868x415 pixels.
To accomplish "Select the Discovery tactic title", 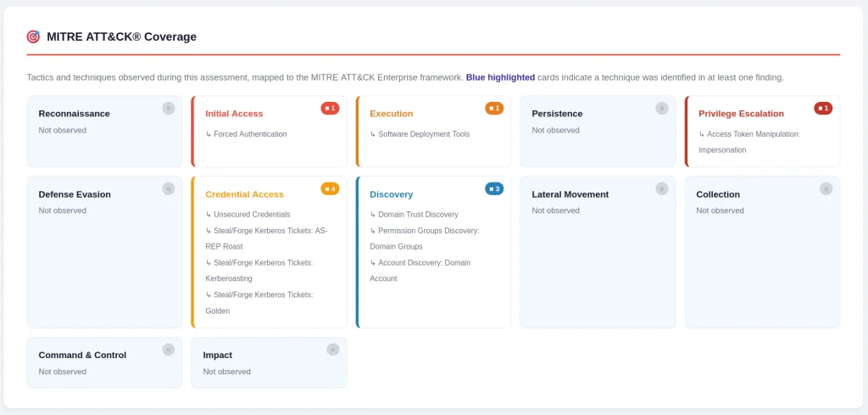I will coord(392,194).
